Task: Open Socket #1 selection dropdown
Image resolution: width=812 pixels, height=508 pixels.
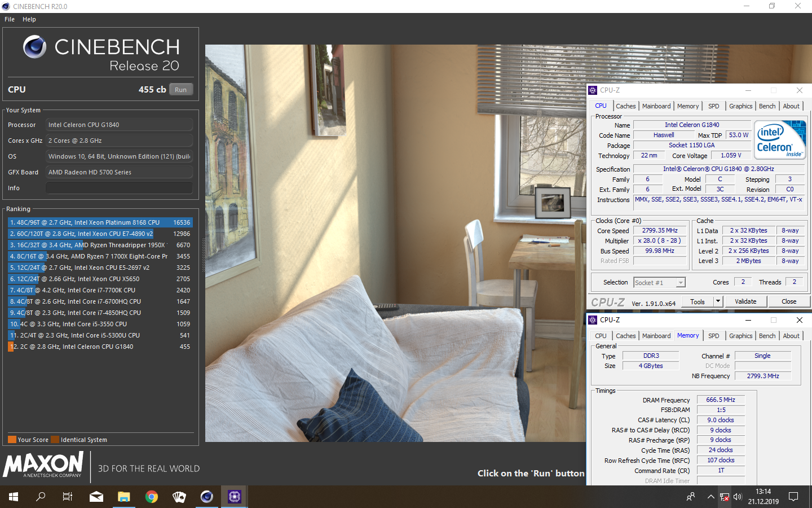Action: [x=659, y=283]
